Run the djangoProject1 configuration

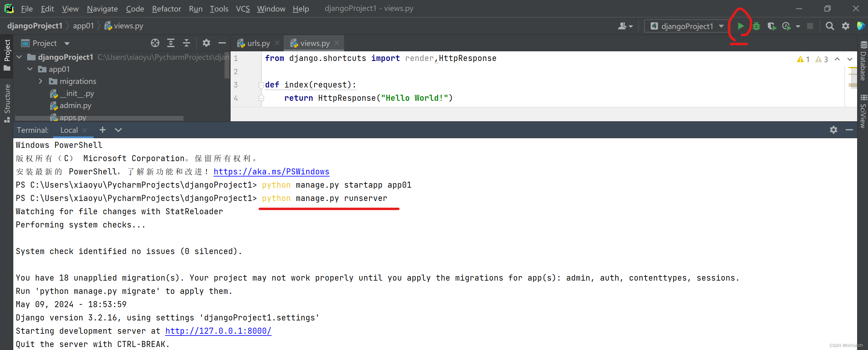click(741, 26)
